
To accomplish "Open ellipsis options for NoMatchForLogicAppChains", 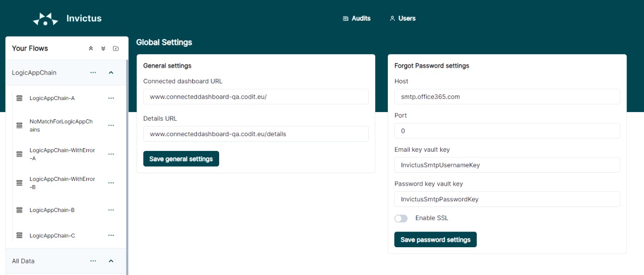I will 111,125.
